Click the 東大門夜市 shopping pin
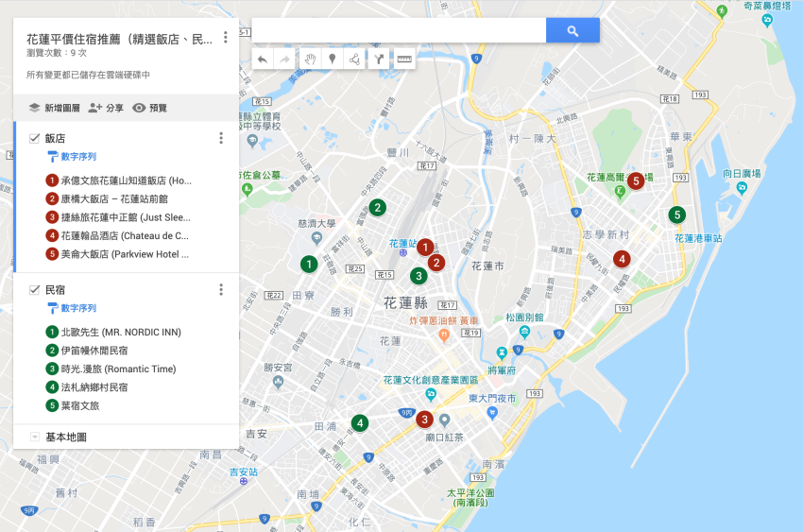This screenshot has height=532, width=803. 492,413
